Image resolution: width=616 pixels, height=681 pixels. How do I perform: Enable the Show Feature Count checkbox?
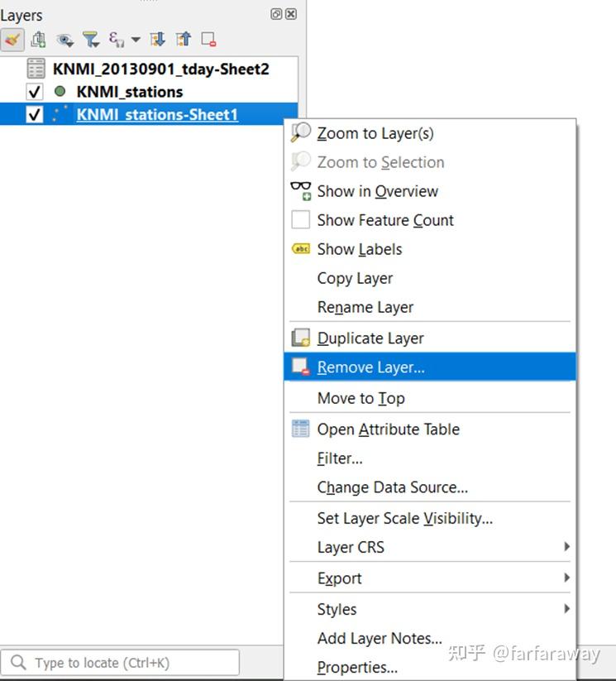(300, 220)
